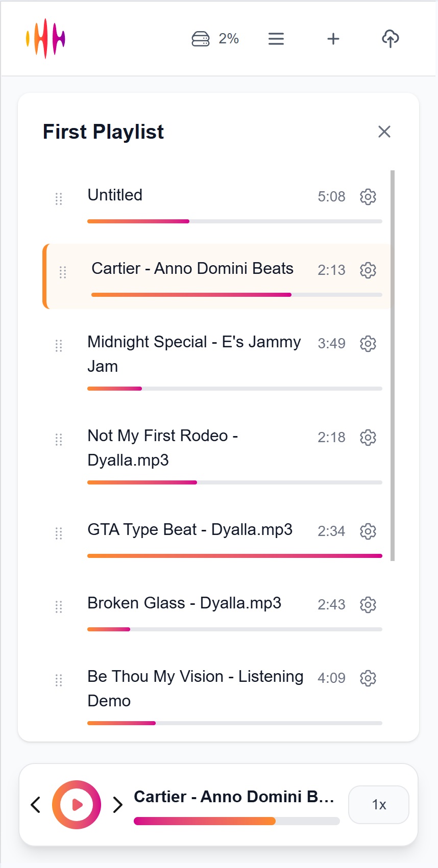438x868 pixels.
Task: Click the colorful waveform app logo
Action: [46, 39]
